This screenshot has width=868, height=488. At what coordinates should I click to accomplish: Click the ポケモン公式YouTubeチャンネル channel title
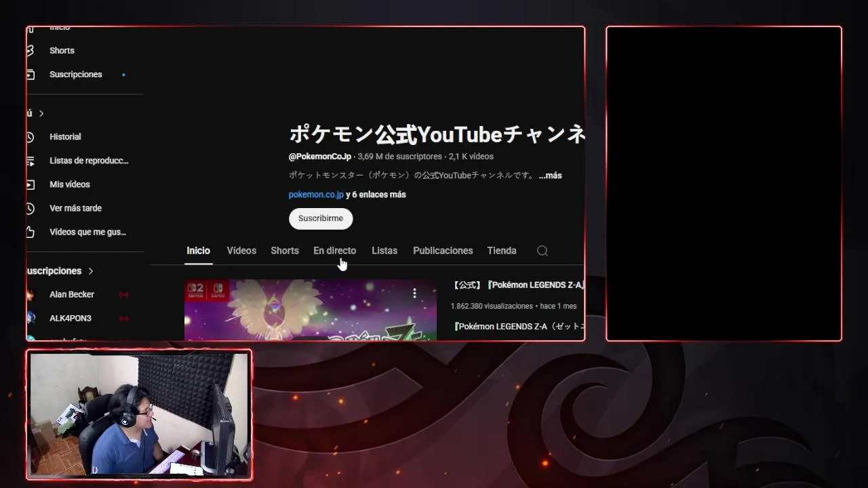437,135
